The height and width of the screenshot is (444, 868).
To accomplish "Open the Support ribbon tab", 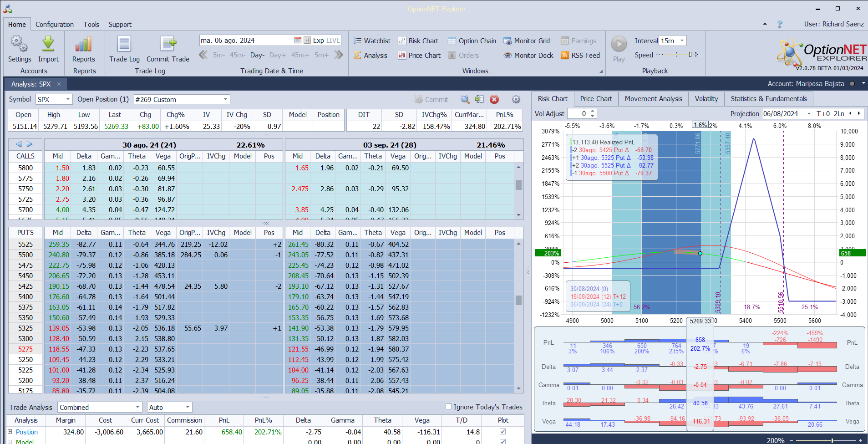I will [x=120, y=24].
